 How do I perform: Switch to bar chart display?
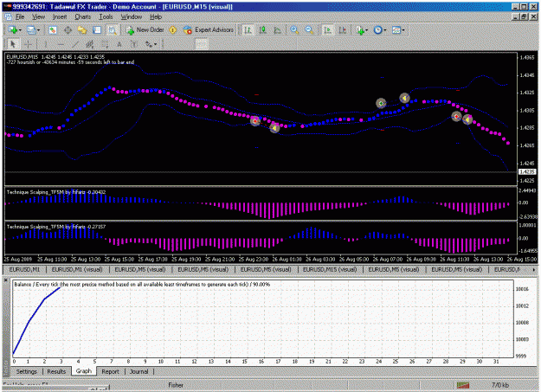pos(248,30)
